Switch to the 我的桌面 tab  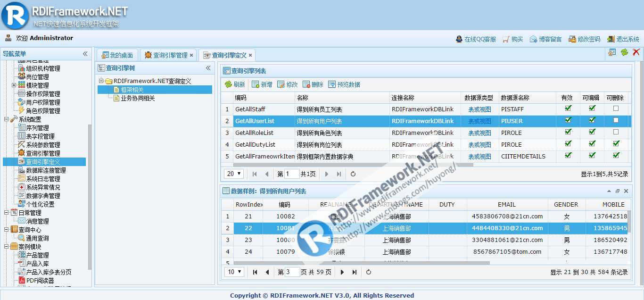[117, 55]
